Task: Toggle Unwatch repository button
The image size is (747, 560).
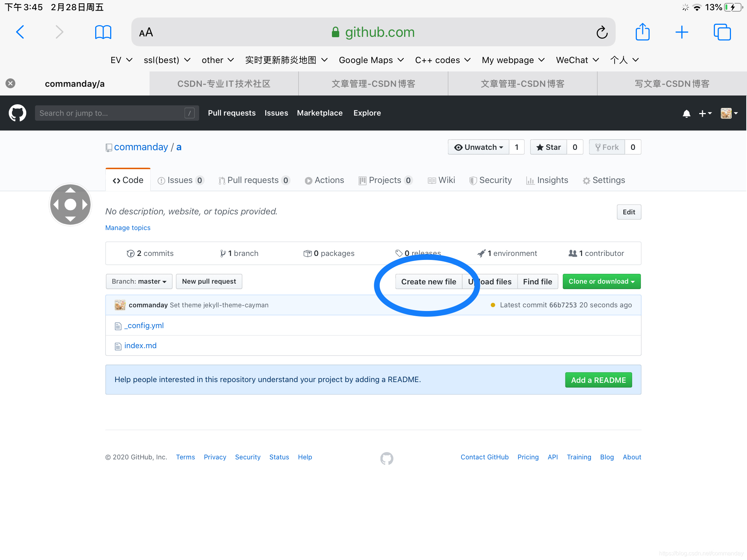Action: [478, 147]
